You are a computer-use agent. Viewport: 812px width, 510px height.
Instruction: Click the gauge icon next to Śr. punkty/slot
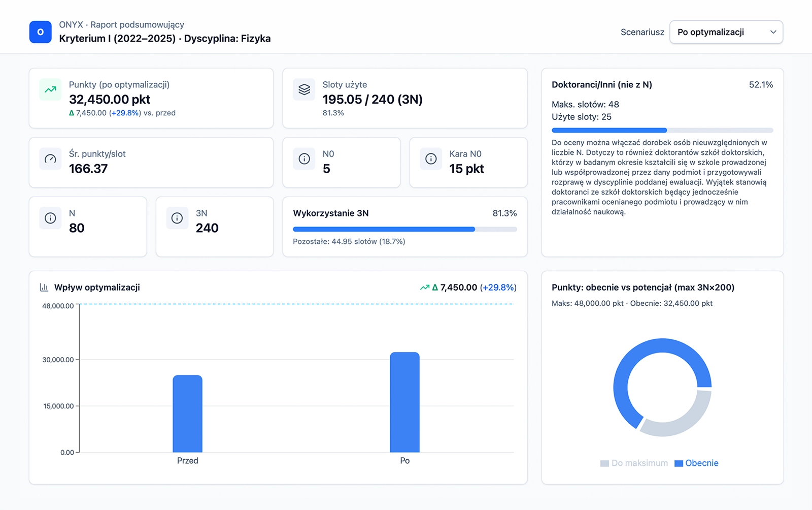(50, 159)
